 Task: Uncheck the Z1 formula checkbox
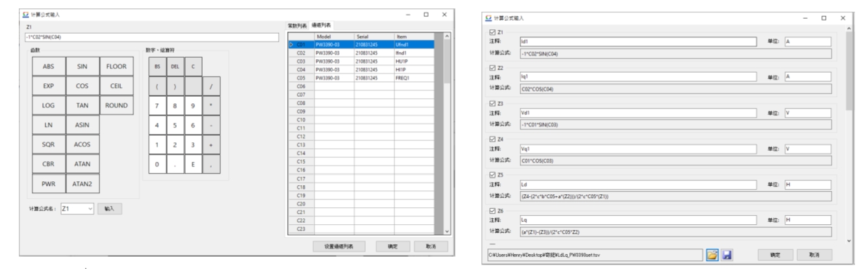tap(492, 32)
